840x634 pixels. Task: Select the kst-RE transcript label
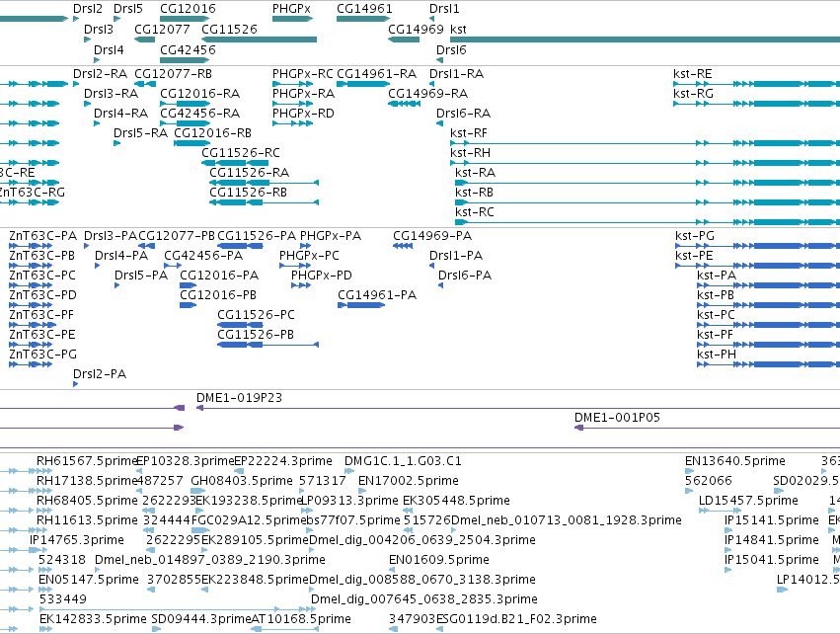pos(693,73)
